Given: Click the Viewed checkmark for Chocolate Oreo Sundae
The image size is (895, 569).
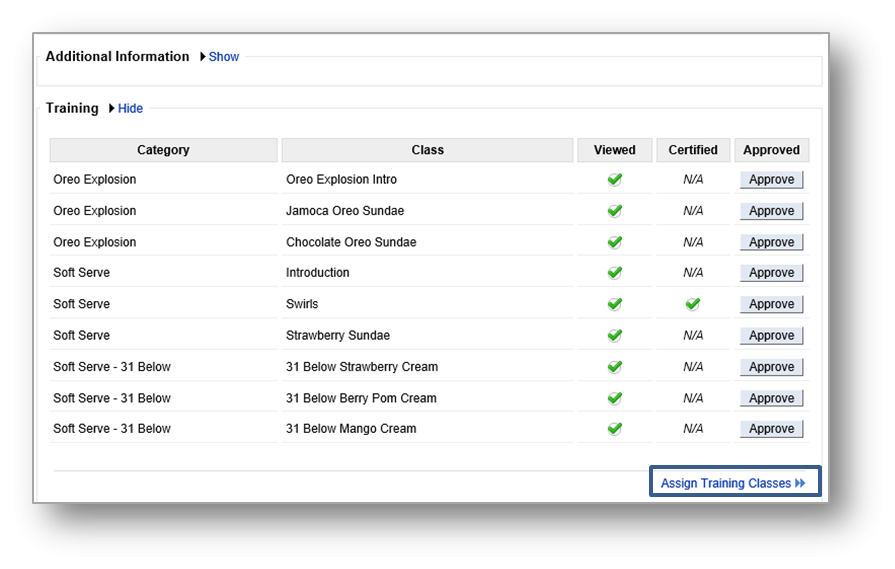Looking at the screenshot, I should (615, 242).
